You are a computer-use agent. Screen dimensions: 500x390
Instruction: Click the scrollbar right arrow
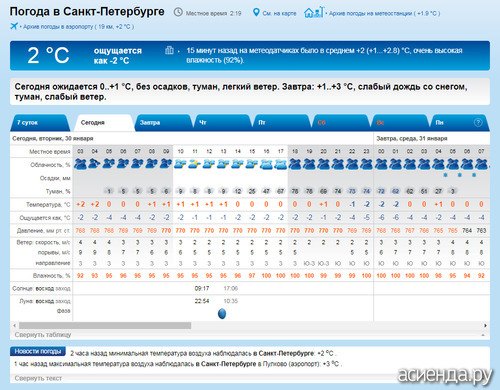tap(485, 325)
